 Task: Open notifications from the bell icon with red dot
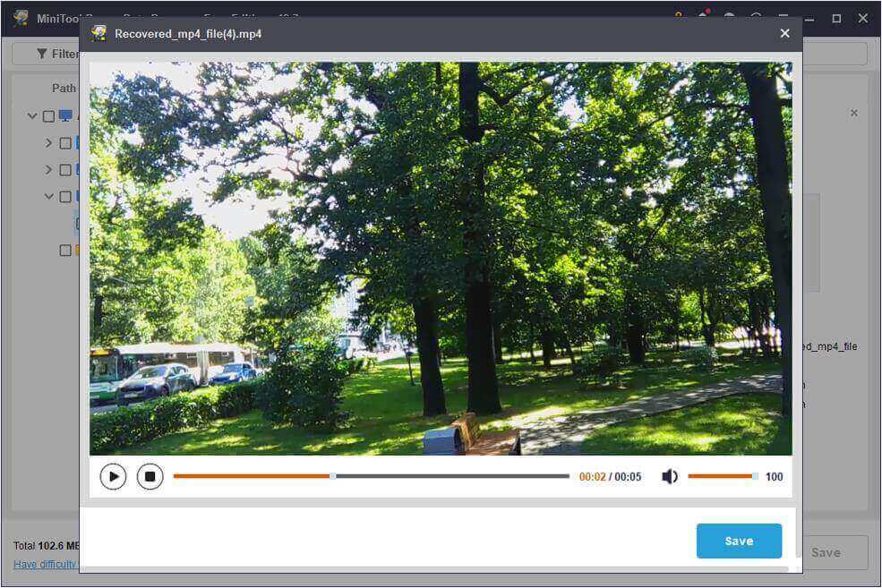(703, 13)
